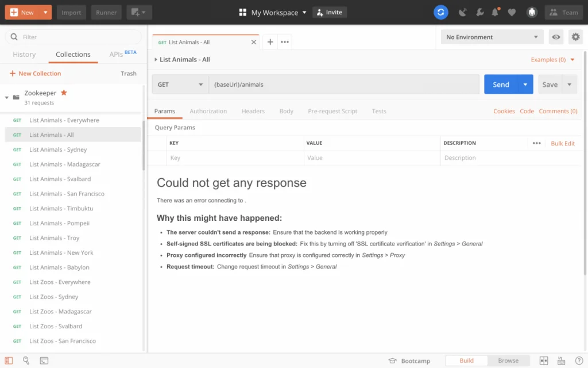The width and height of the screenshot is (588, 368).
Task: Open the No Environment dropdown
Action: [x=491, y=36]
